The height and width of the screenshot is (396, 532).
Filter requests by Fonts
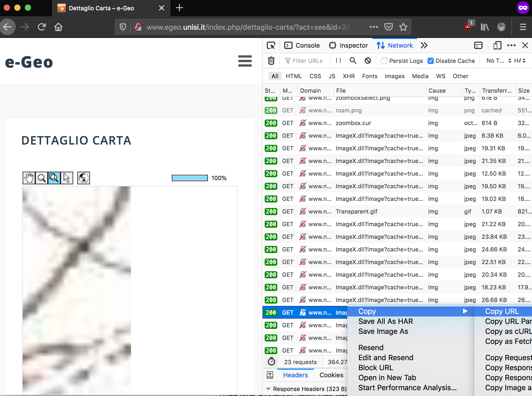point(370,76)
